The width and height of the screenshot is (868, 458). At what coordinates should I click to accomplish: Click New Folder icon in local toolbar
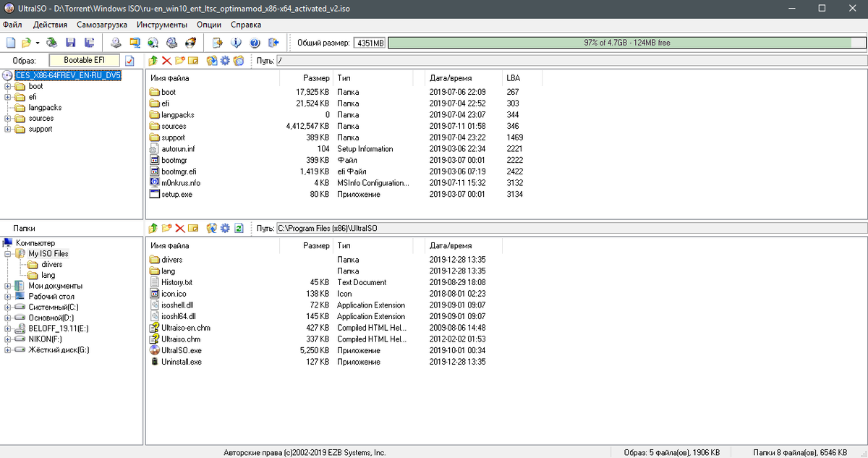[166, 228]
